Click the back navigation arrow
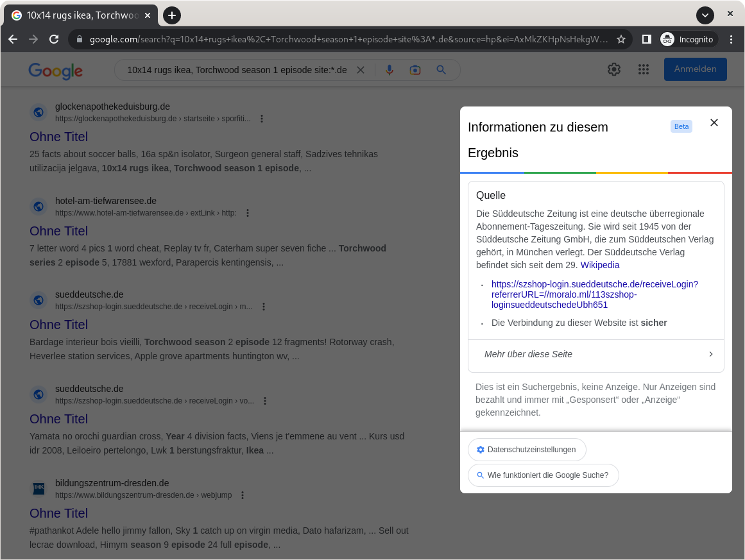745x560 pixels. (13, 39)
